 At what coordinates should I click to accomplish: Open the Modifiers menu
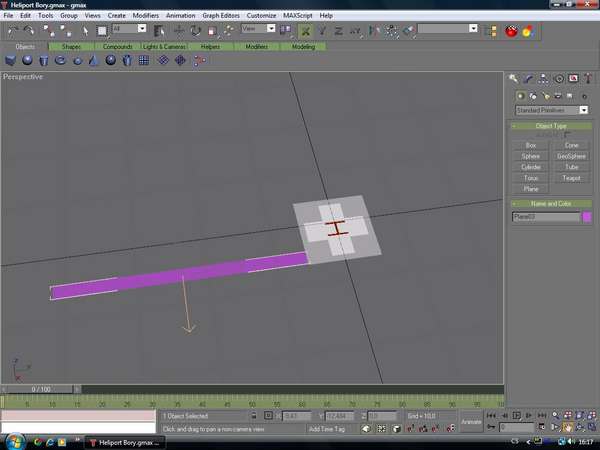(x=145, y=16)
